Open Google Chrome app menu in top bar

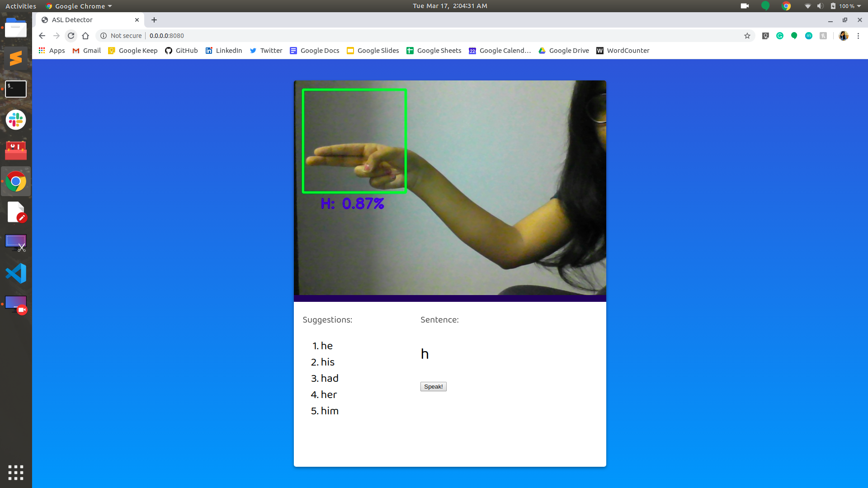pyautogui.click(x=79, y=6)
